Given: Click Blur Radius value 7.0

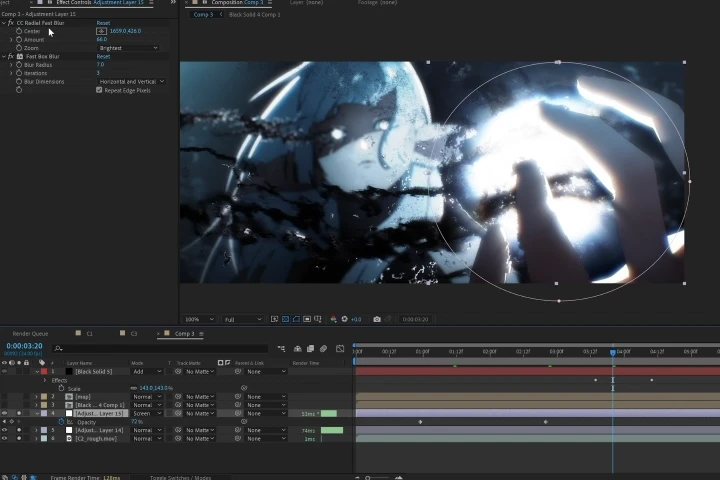Looking at the screenshot, I should pyautogui.click(x=101, y=65).
